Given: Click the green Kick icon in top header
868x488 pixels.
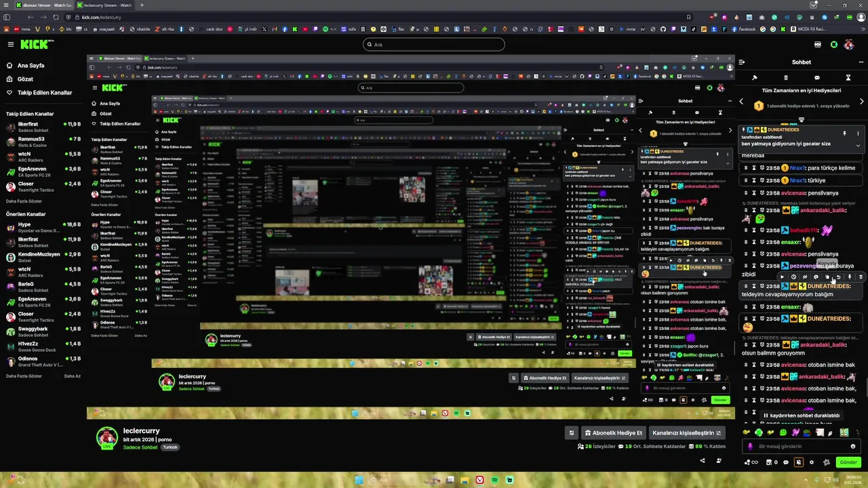Looking at the screenshot, I should [834, 45].
